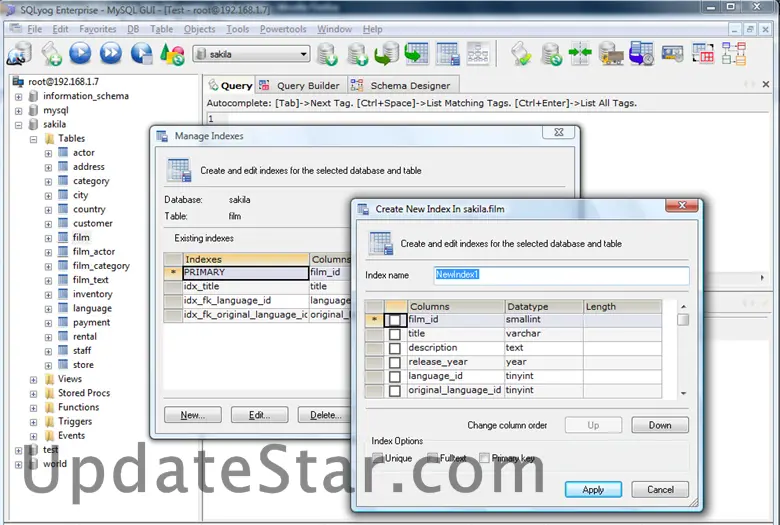Open the Powertools menu
Screen dimensions: 780x525
point(283,29)
